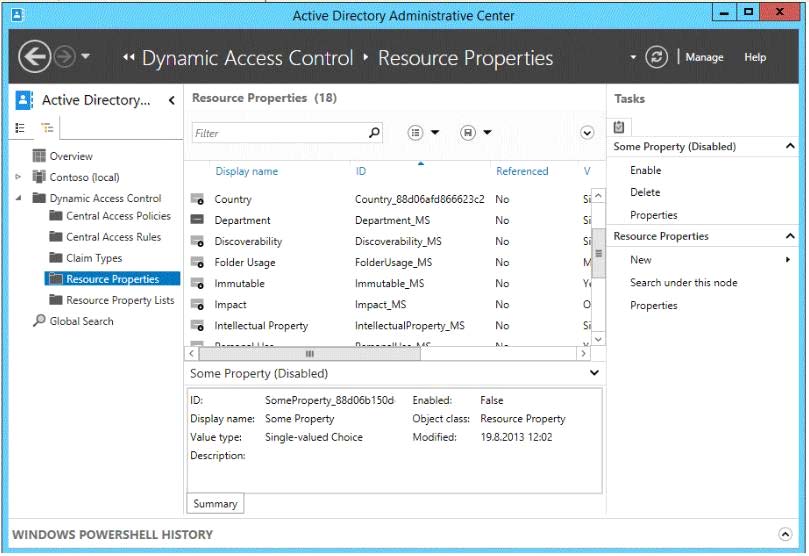Click the filter search magnifier icon
Image resolution: width=809 pixels, height=556 pixels.
(x=375, y=133)
